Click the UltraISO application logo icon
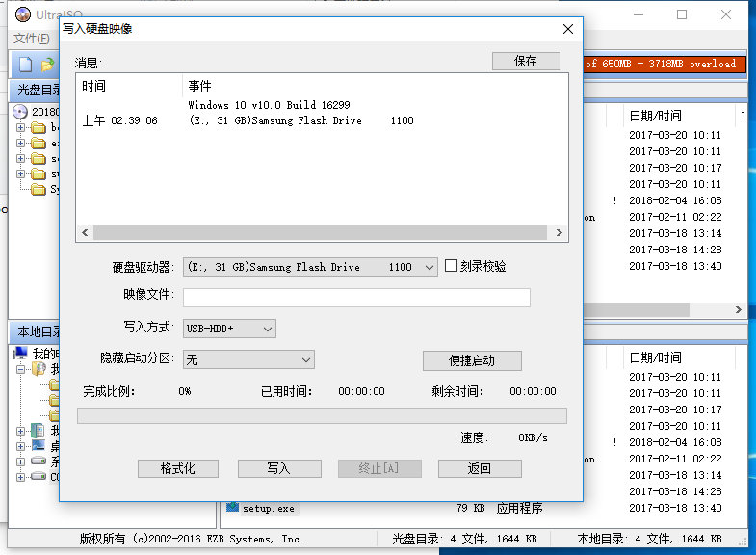This screenshot has height=555, width=756. [23, 14]
